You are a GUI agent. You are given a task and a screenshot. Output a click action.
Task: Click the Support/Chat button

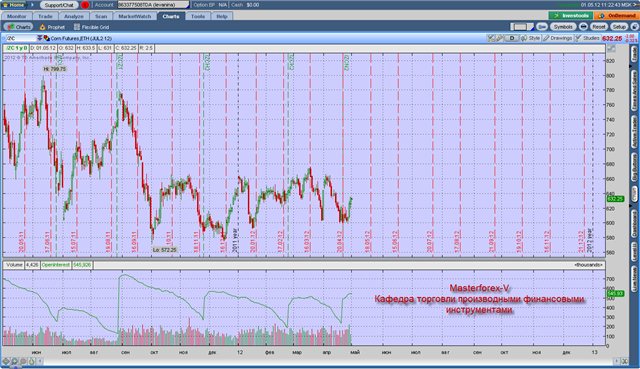click(59, 5)
